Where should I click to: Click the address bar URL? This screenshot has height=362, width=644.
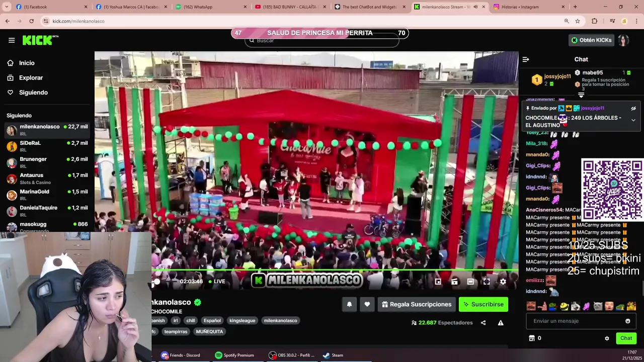[x=78, y=21]
